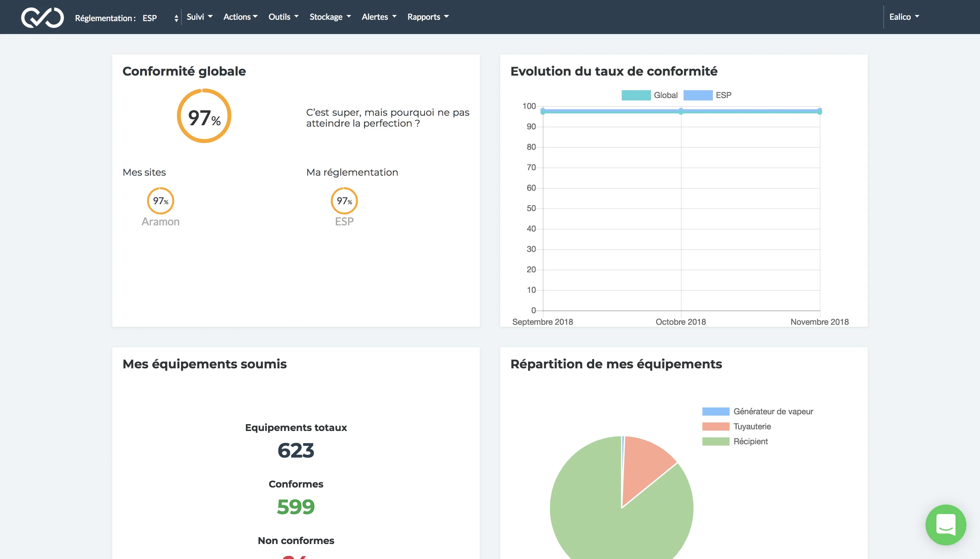Screen dimensions: 980x559
Task: Click the ESP regulation 97% gauge
Action: click(x=344, y=201)
